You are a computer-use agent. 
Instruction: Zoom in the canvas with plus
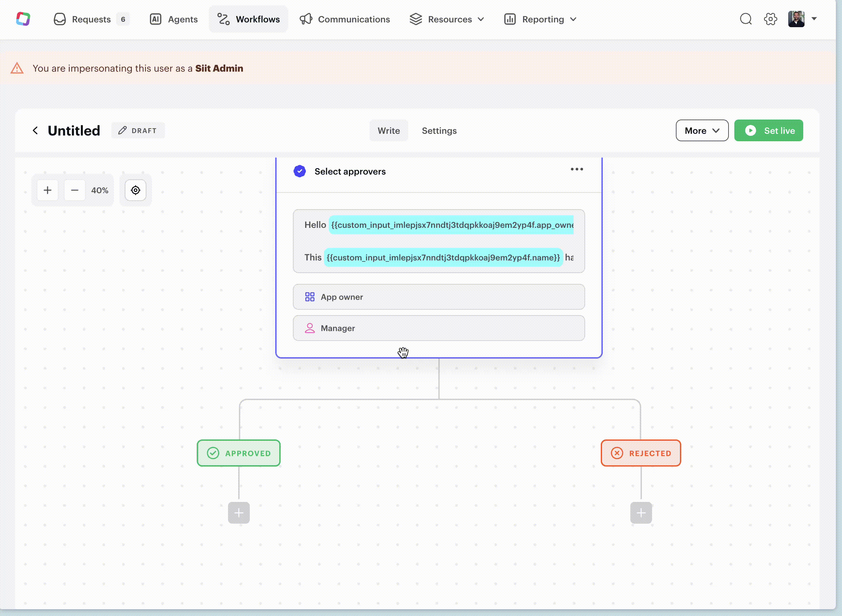(x=47, y=191)
